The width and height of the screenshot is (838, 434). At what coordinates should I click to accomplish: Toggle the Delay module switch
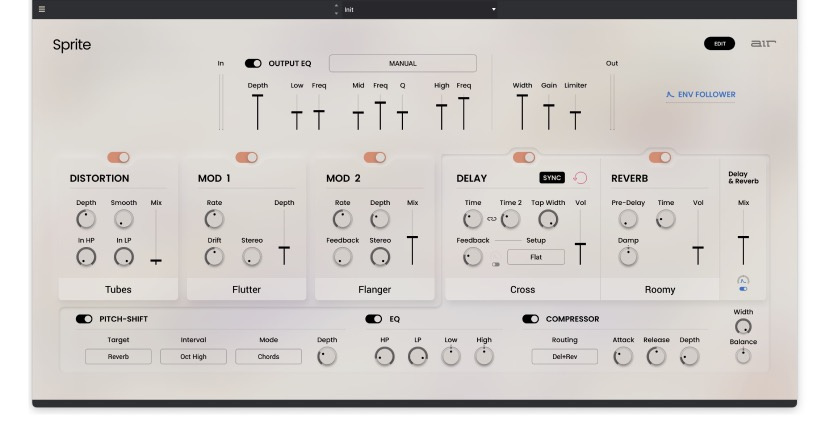524,157
